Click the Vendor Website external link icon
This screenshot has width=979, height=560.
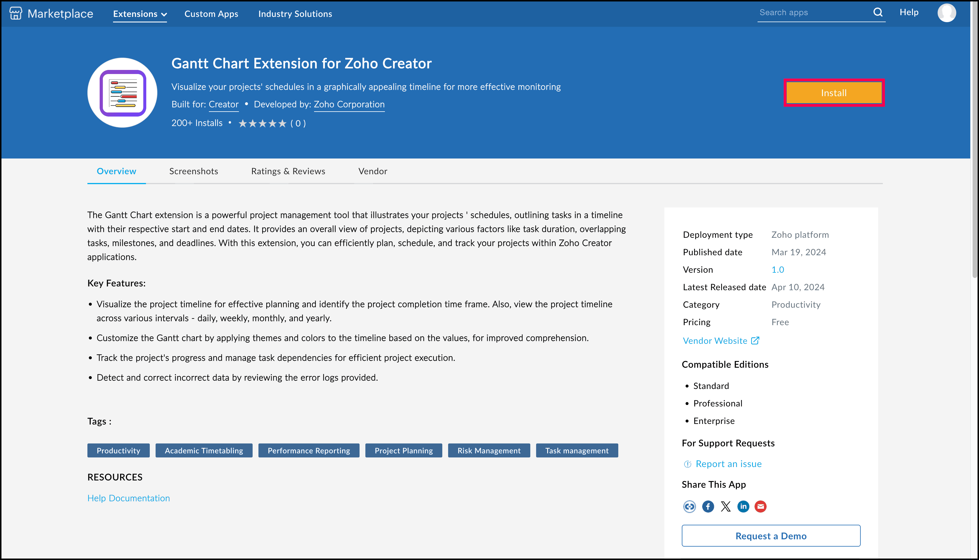click(755, 340)
